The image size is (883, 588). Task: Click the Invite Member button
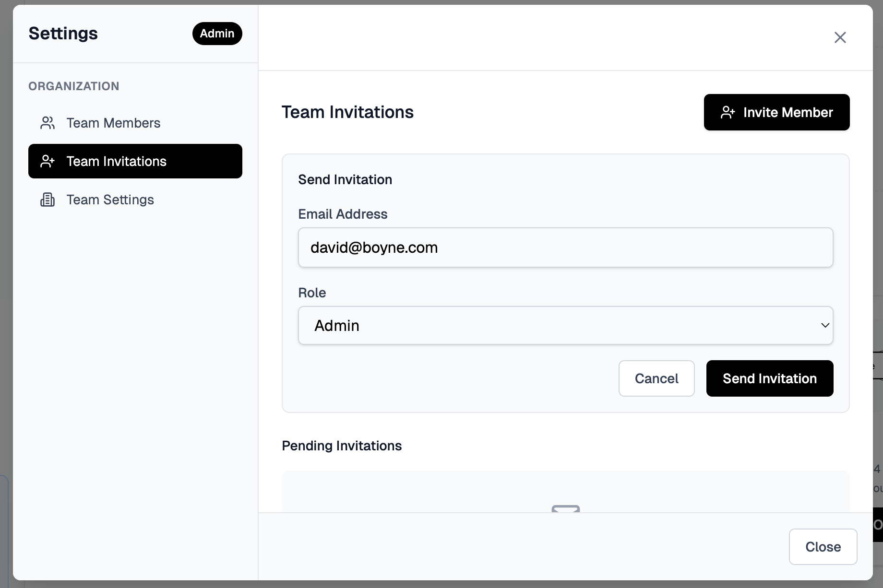(x=776, y=112)
